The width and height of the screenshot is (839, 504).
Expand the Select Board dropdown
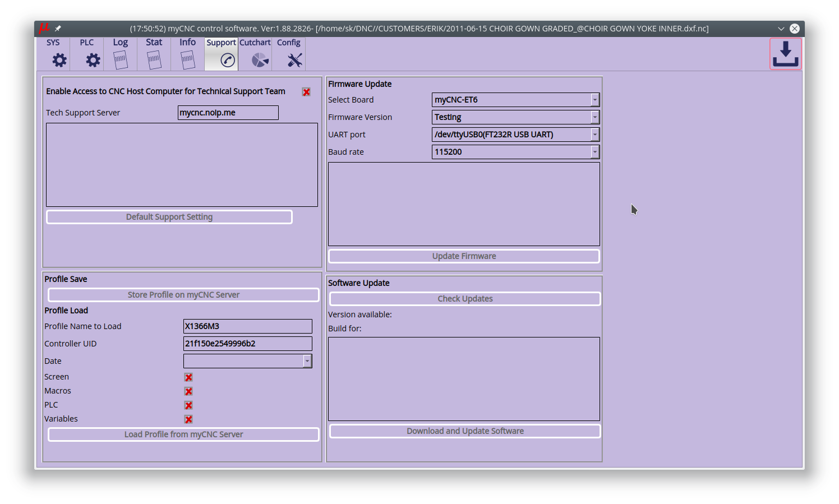594,100
